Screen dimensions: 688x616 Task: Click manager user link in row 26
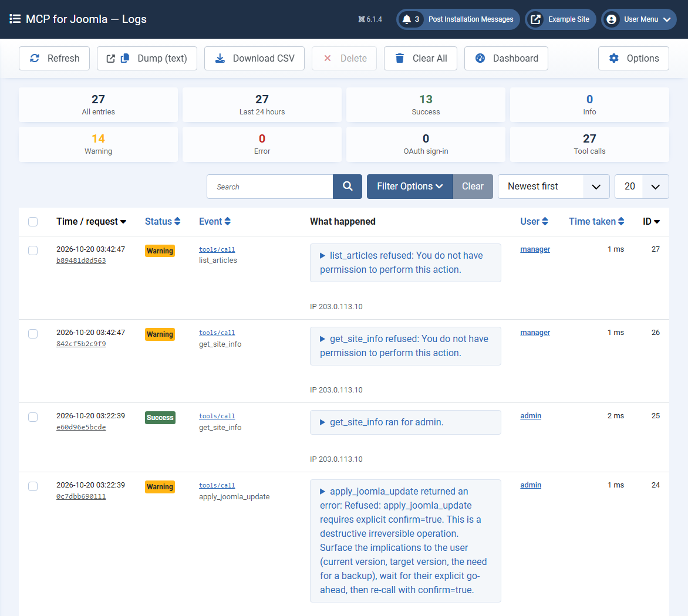[535, 332]
